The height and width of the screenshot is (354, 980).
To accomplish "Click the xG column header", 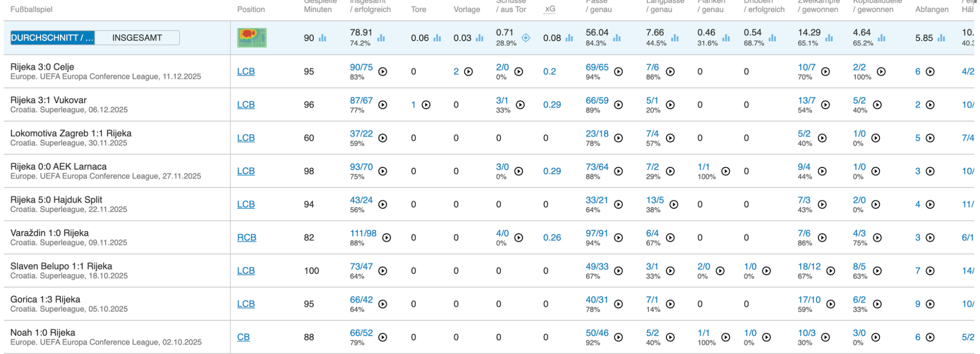I will click(x=549, y=9).
